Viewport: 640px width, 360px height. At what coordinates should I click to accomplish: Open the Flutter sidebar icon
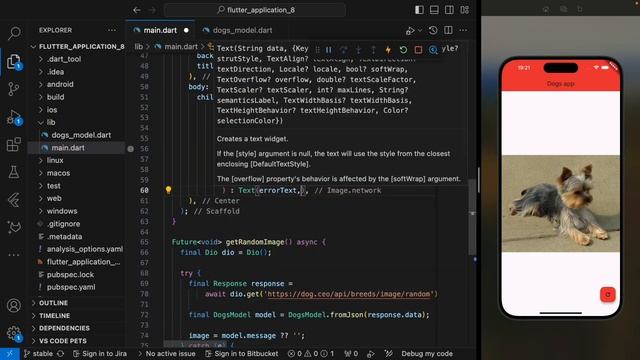click(x=14, y=200)
